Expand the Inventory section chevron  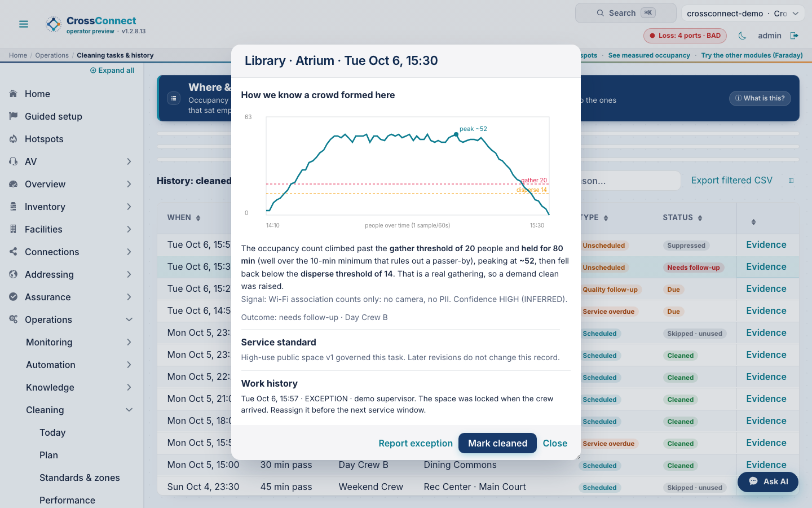click(x=129, y=207)
